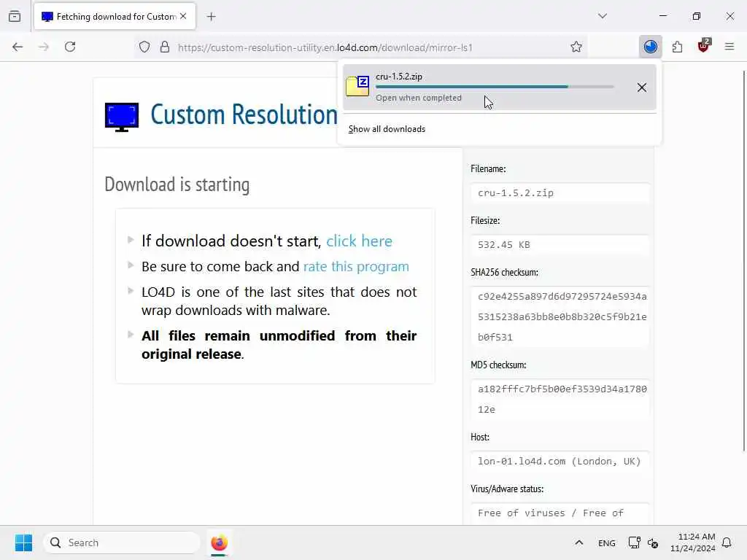This screenshot has width=747, height=560.
Task: Toggle the Downloads panel button
Action: coord(650,47)
